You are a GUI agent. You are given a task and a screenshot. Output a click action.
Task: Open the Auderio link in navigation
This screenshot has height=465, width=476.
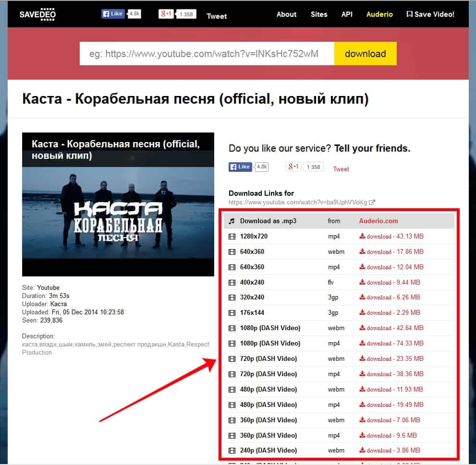pyautogui.click(x=379, y=14)
